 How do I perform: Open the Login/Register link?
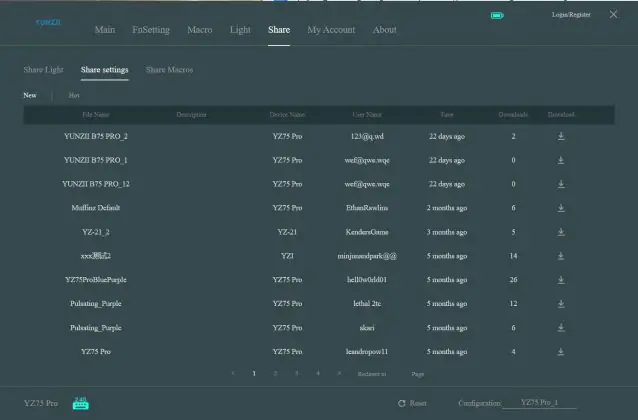click(x=571, y=15)
